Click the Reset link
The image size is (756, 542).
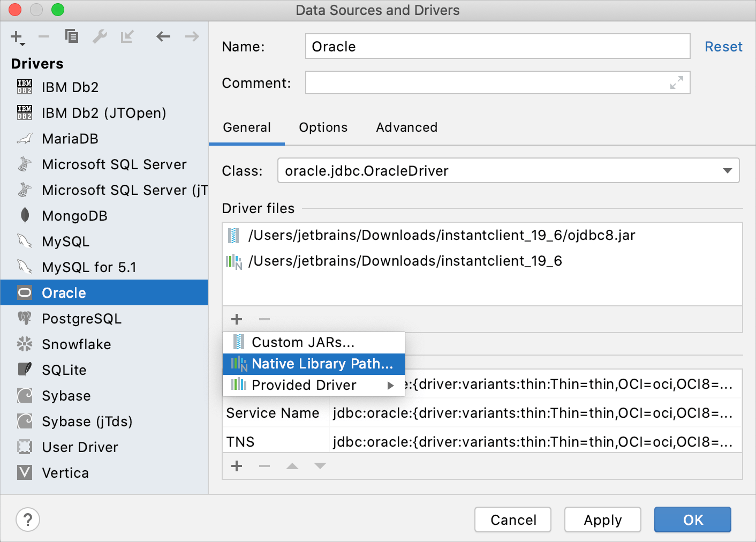click(723, 47)
